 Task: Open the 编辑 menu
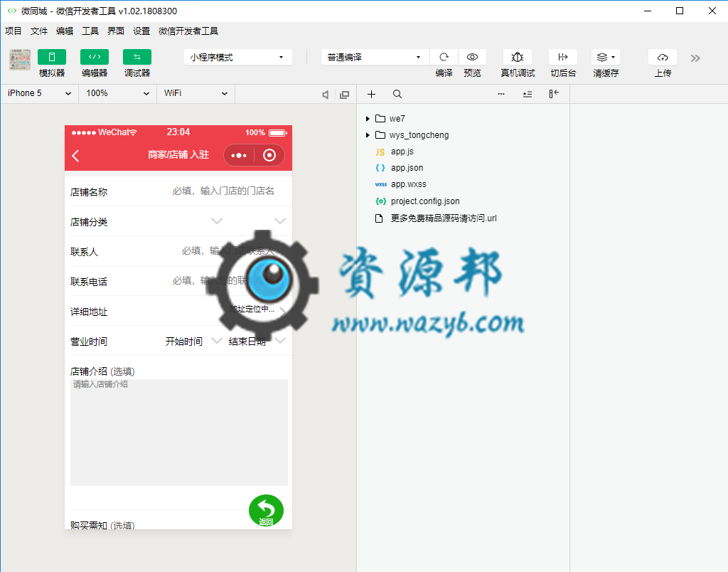click(65, 31)
